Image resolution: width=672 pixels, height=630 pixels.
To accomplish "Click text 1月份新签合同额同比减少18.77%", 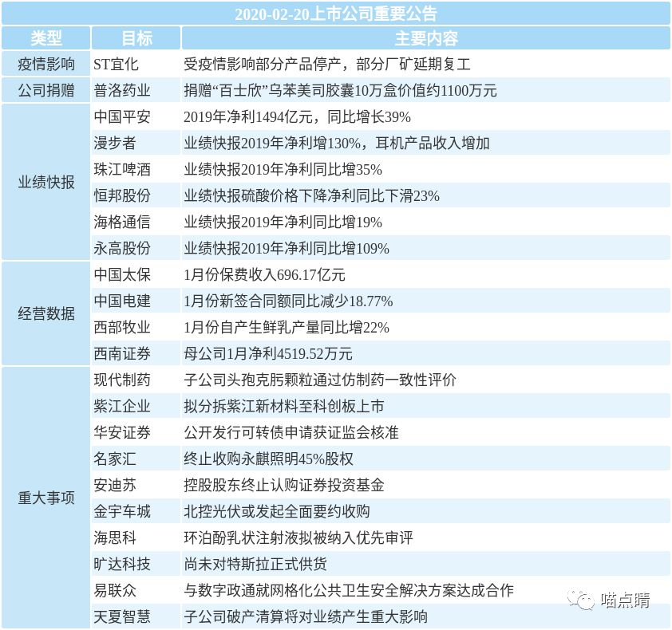I will pyautogui.click(x=288, y=301).
